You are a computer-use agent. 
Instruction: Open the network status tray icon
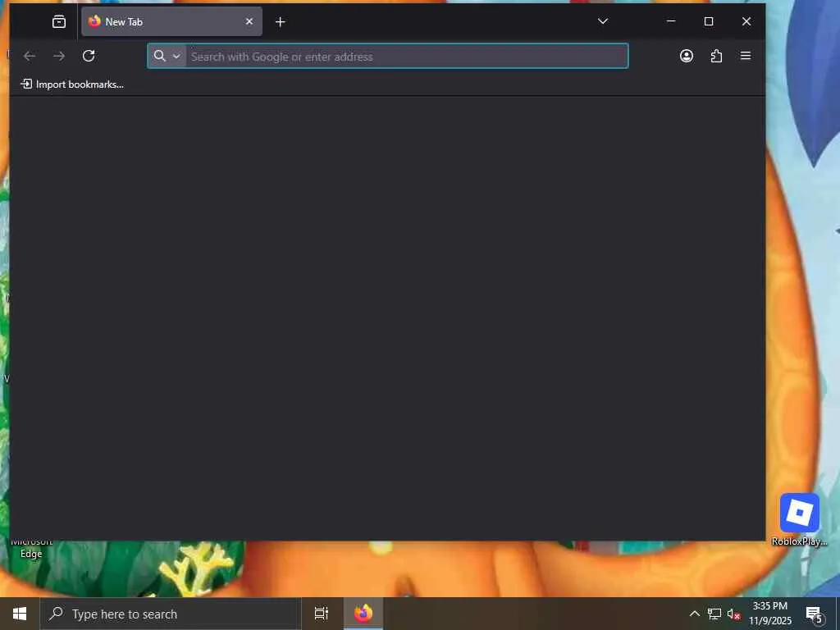pos(714,614)
